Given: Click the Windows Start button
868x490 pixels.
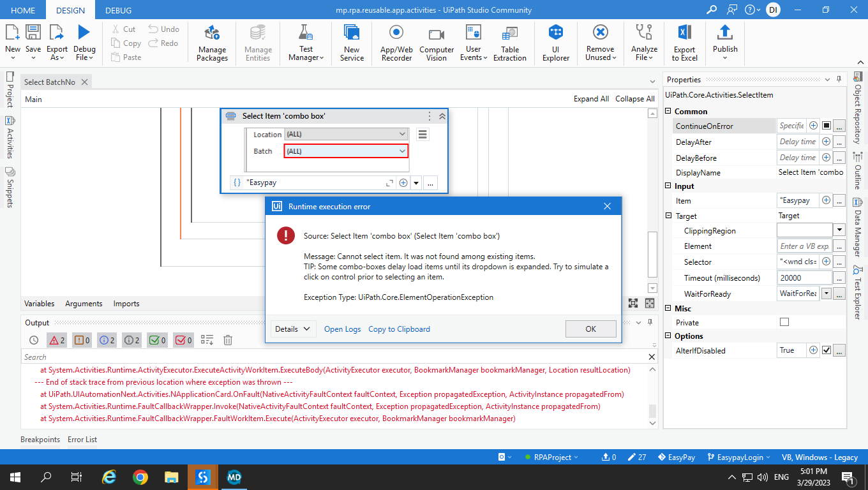Looking at the screenshot, I should coord(15,477).
